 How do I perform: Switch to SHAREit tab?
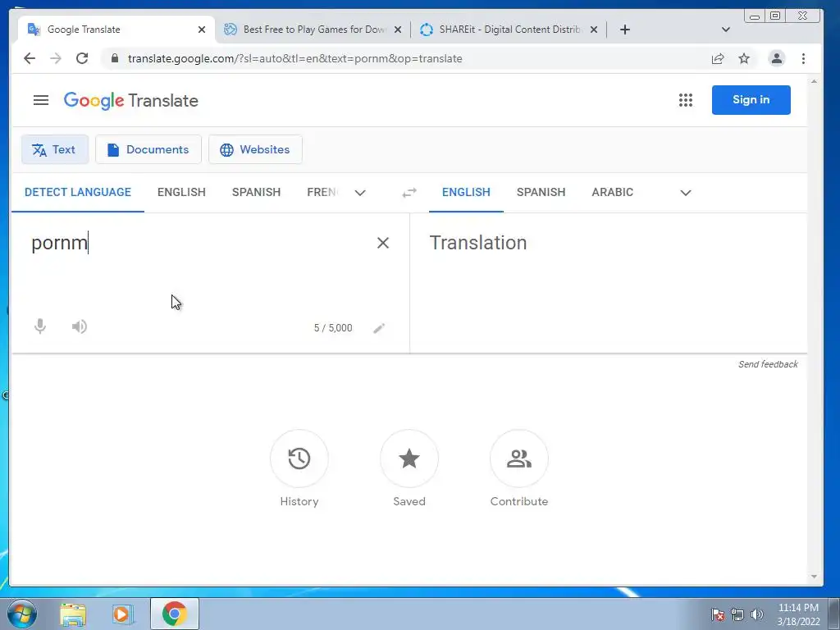509,30
